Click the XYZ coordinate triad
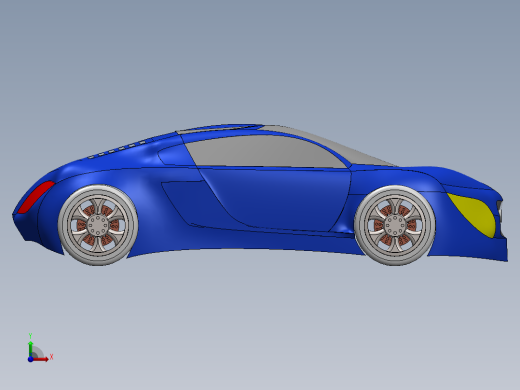This screenshot has width=520, height=390. pyautogui.click(x=39, y=349)
